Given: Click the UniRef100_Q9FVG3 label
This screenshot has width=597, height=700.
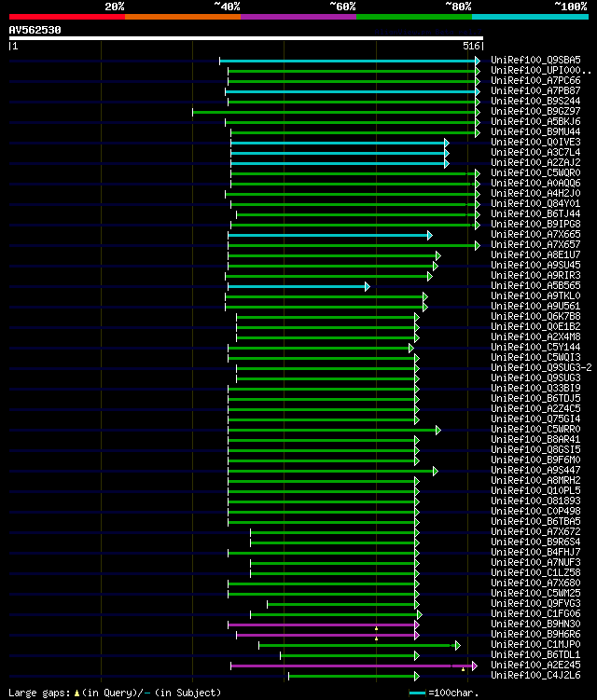Looking at the screenshot, I should [535, 604].
